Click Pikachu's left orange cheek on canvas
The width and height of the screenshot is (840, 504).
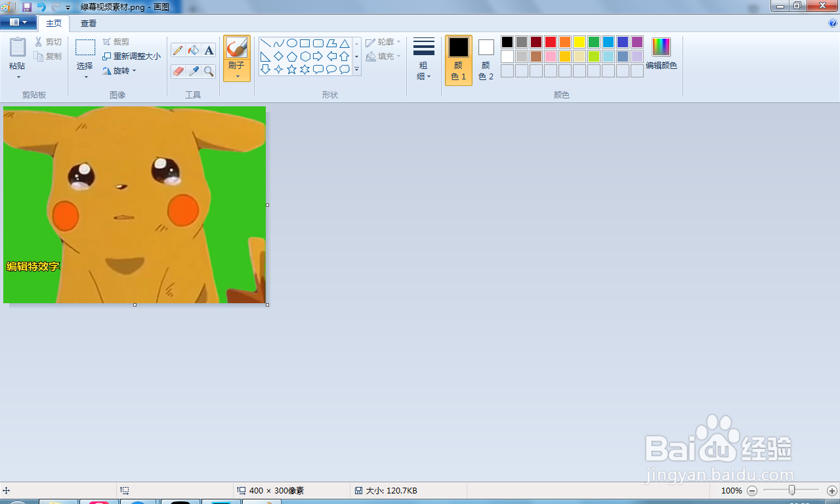pyautogui.click(x=65, y=215)
